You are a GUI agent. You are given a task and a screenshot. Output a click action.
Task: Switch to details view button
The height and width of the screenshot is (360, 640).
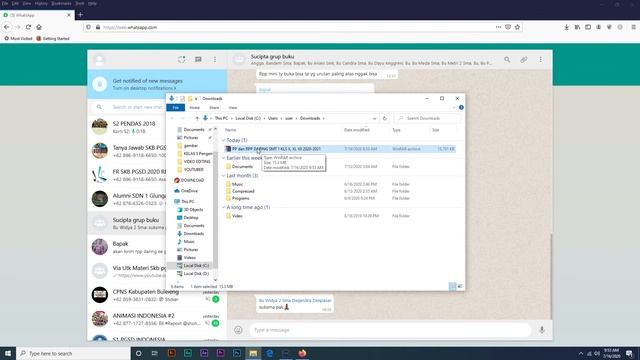[452, 286]
